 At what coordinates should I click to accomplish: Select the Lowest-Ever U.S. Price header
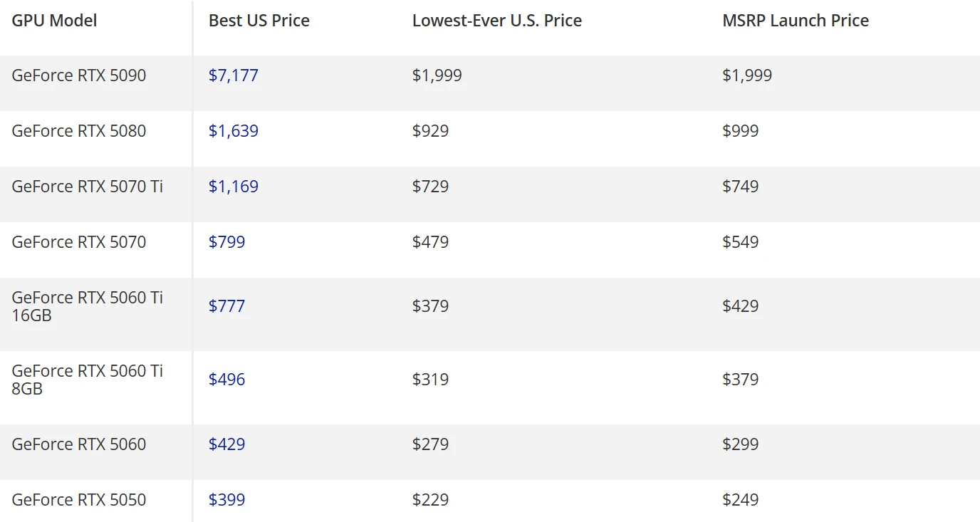click(x=497, y=21)
